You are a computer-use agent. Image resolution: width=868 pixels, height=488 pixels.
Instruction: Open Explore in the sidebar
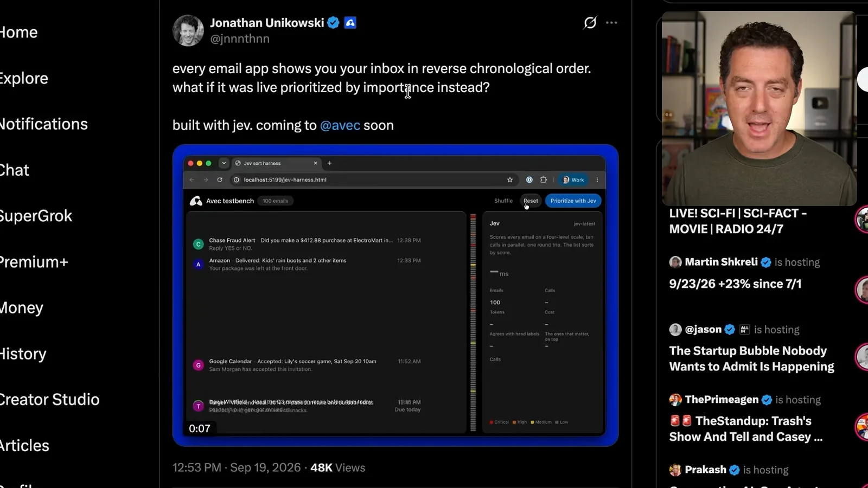[x=23, y=78]
